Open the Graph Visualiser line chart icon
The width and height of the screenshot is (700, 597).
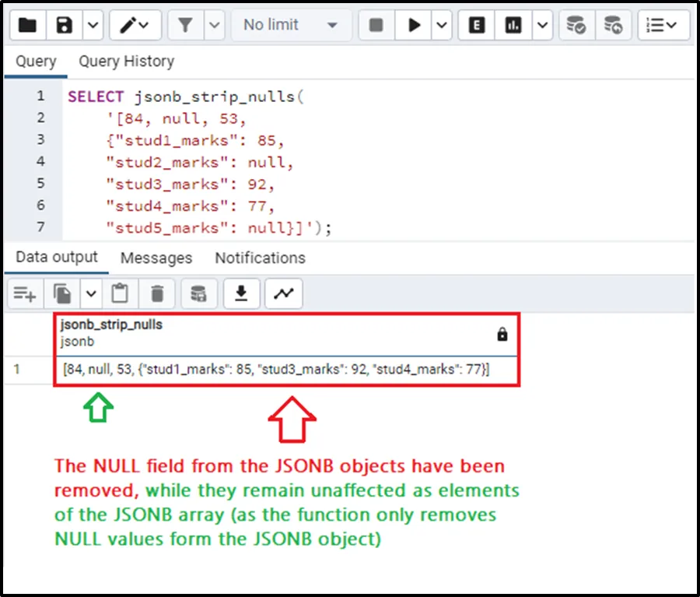pos(283,293)
